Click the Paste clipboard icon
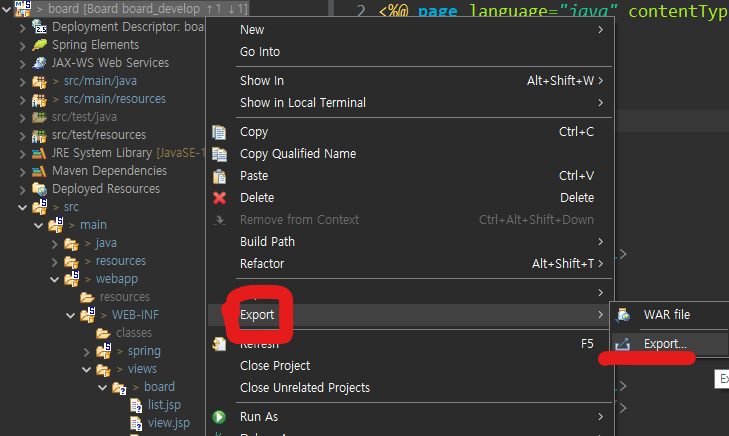Image resolution: width=729 pixels, height=436 pixels. click(219, 176)
